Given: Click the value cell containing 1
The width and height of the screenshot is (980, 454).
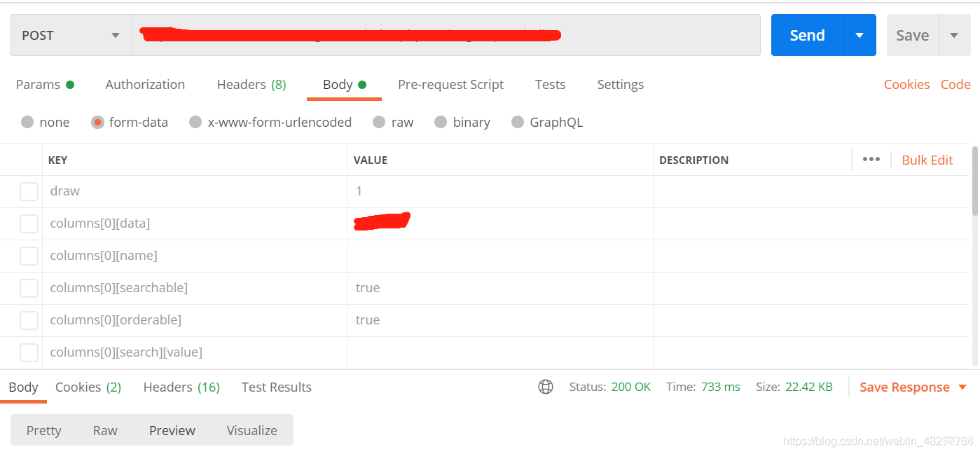Looking at the screenshot, I should [x=501, y=191].
